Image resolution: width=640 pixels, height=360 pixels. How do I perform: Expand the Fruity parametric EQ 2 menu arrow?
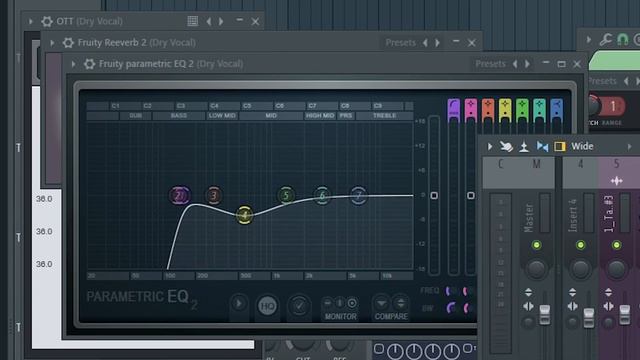[x=73, y=64]
